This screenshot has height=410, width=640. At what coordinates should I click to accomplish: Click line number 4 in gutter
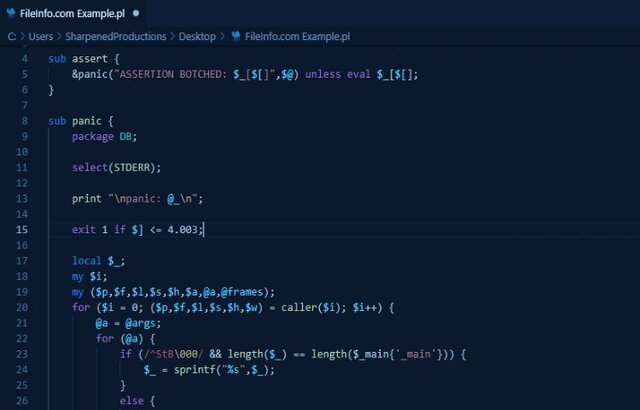pos(25,59)
